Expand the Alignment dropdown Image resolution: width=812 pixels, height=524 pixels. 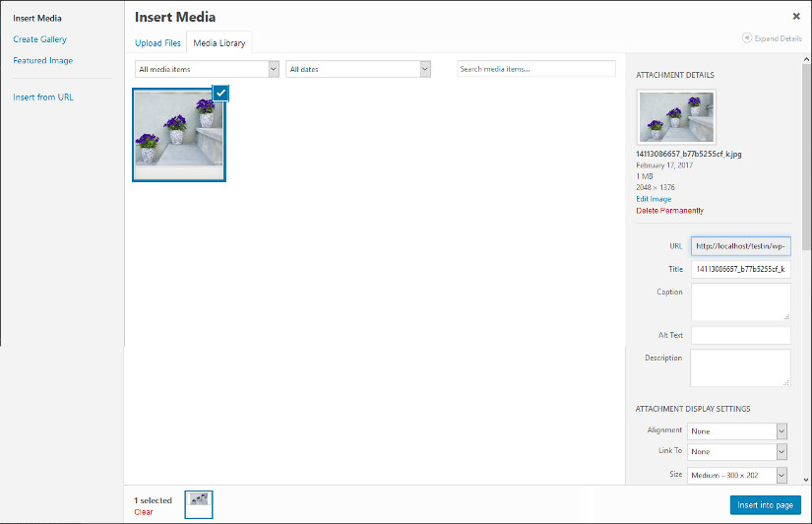pyautogui.click(x=738, y=431)
